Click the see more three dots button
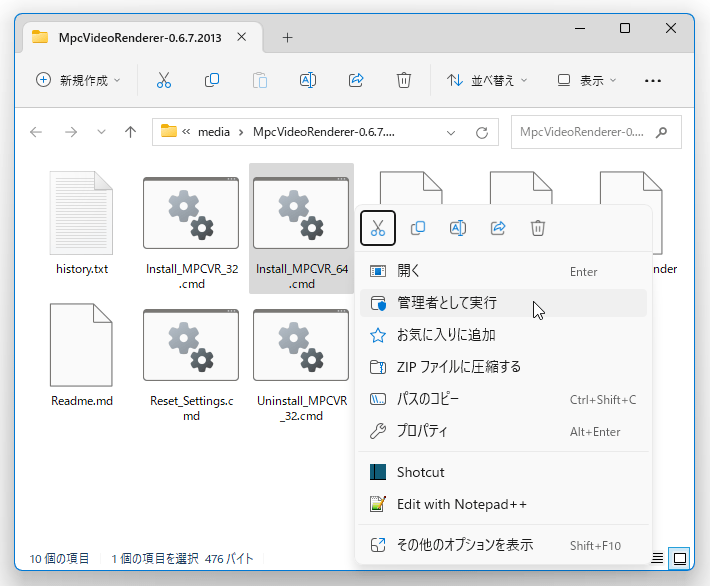This screenshot has width=710, height=586. tap(652, 81)
